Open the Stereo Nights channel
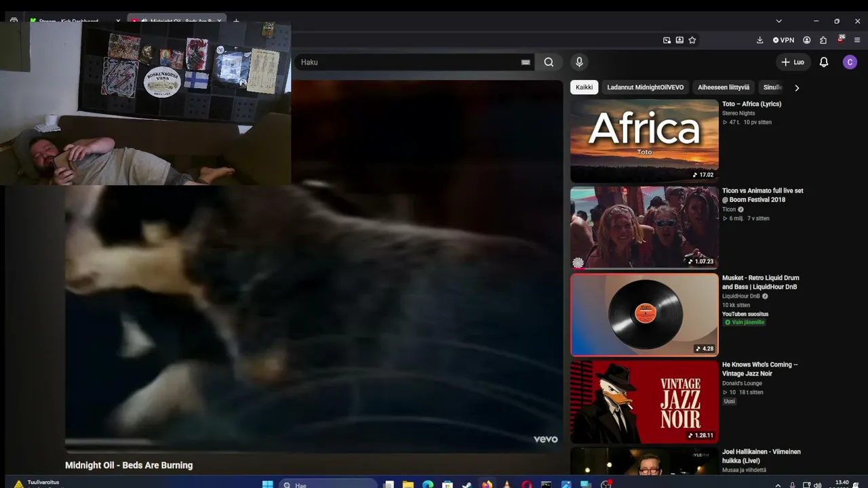 click(x=738, y=113)
